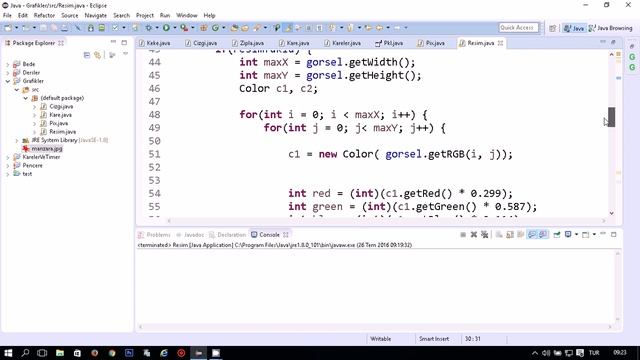This screenshot has height=360, width=640.
Task: Open the Project menu
Action: (x=145, y=16)
